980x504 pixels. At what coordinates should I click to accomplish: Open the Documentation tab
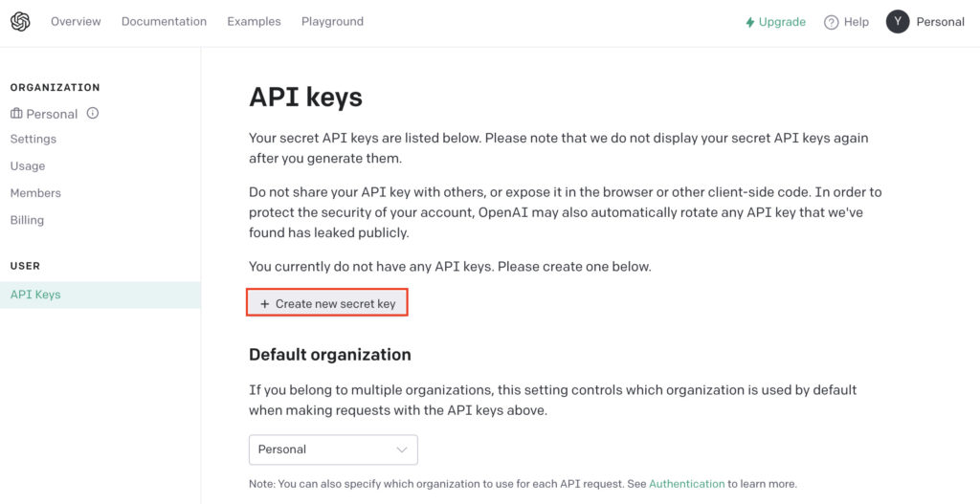click(164, 21)
